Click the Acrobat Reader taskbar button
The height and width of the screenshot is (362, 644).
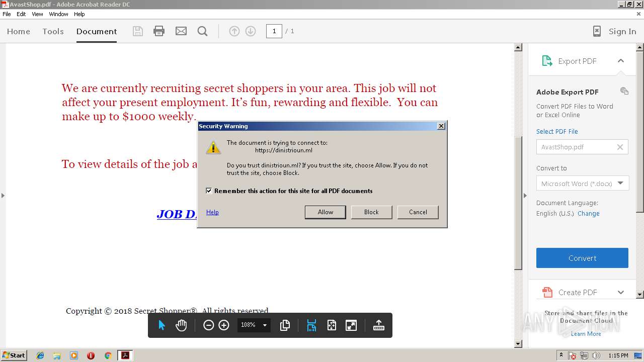pyautogui.click(x=125, y=355)
